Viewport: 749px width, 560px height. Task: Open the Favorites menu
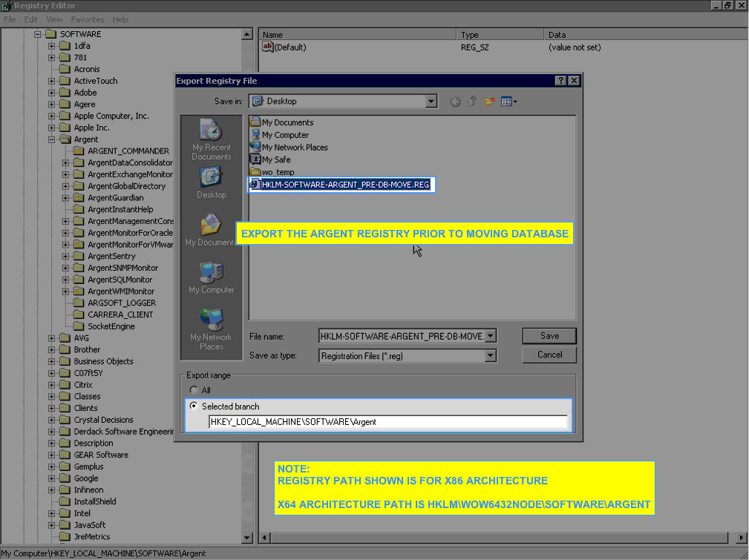coord(88,19)
